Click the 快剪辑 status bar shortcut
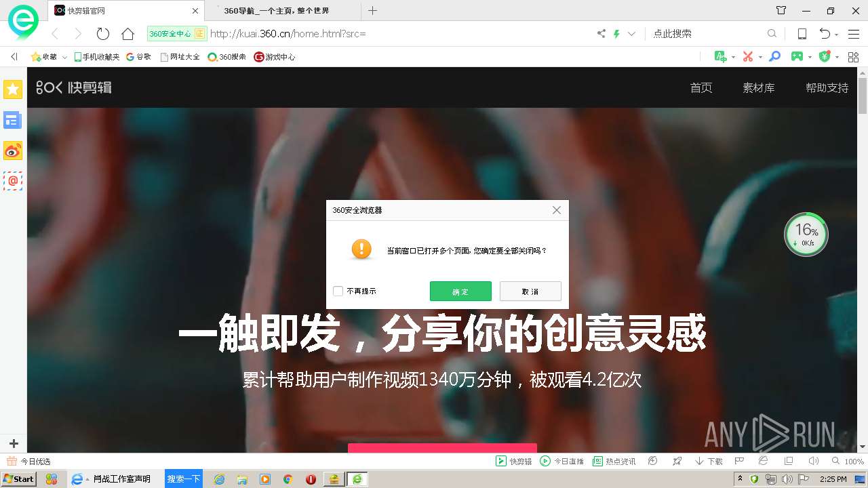 [x=514, y=461]
